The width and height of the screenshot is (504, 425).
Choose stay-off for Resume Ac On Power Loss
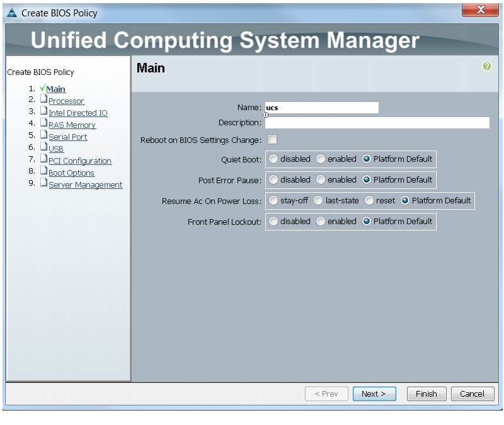273,200
